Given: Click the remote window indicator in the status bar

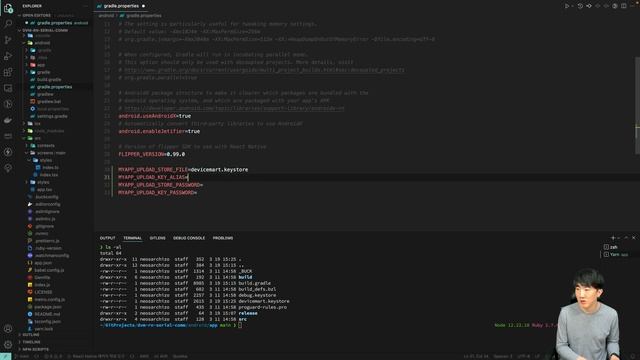Looking at the screenshot, I should [6, 357].
